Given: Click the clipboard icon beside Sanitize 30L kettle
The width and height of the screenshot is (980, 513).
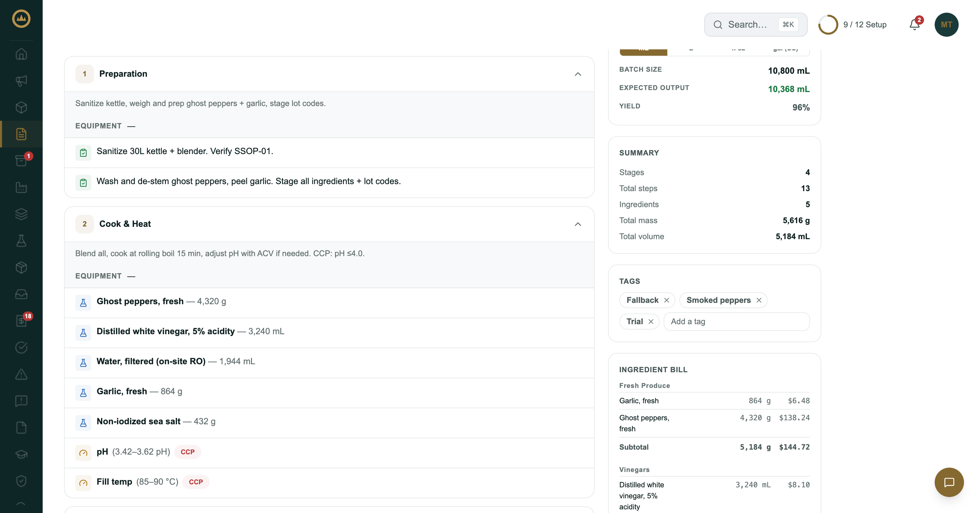Looking at the screenshot, I should (83, 153).
